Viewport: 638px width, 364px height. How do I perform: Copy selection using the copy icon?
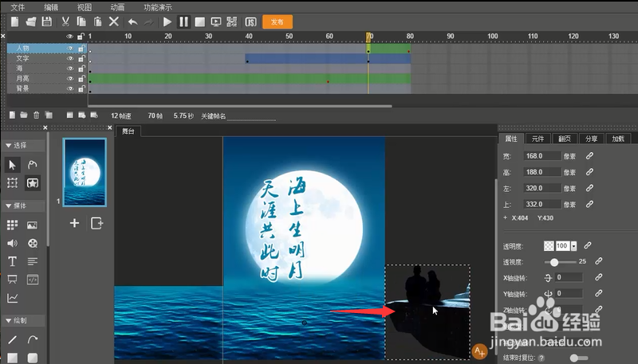(81, 22)
